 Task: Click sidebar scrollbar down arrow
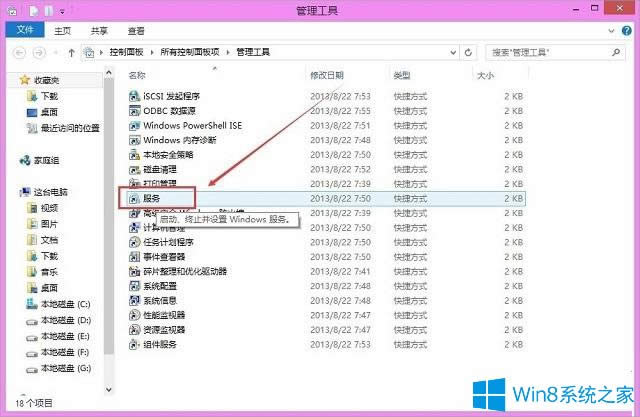coord(109,390)
